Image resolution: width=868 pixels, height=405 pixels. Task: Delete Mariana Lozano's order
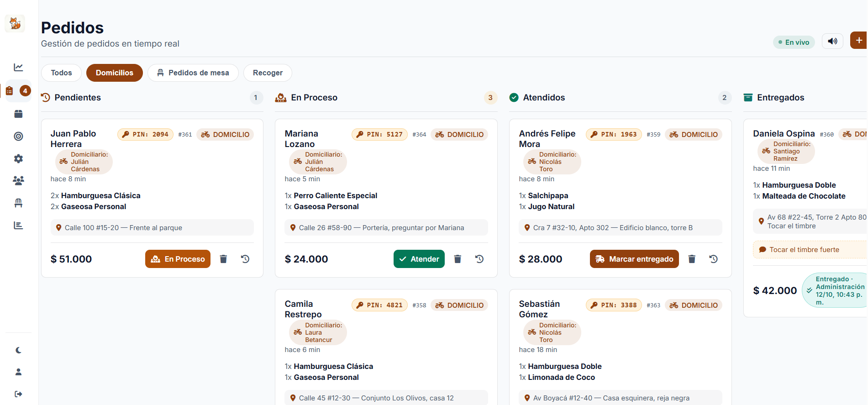458,259
